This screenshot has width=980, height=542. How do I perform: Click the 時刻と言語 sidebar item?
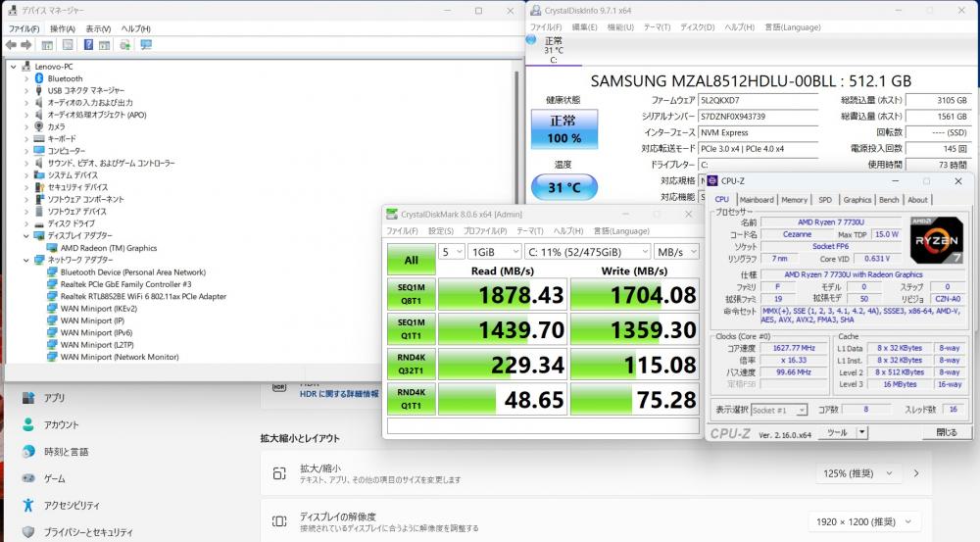(x=66, y=452)
